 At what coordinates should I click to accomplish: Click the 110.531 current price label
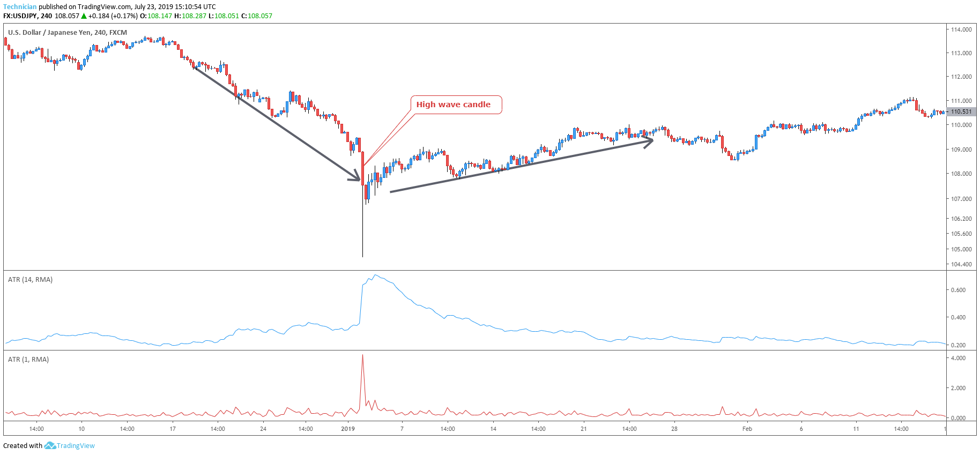coord(961,111)
